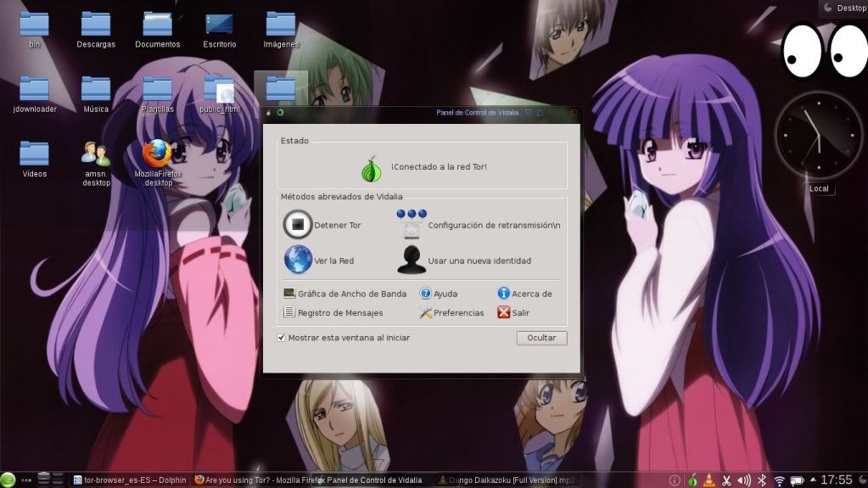Open the Escritorio folder icon
This screenshot has width=868, height=488.
point(219,30)
